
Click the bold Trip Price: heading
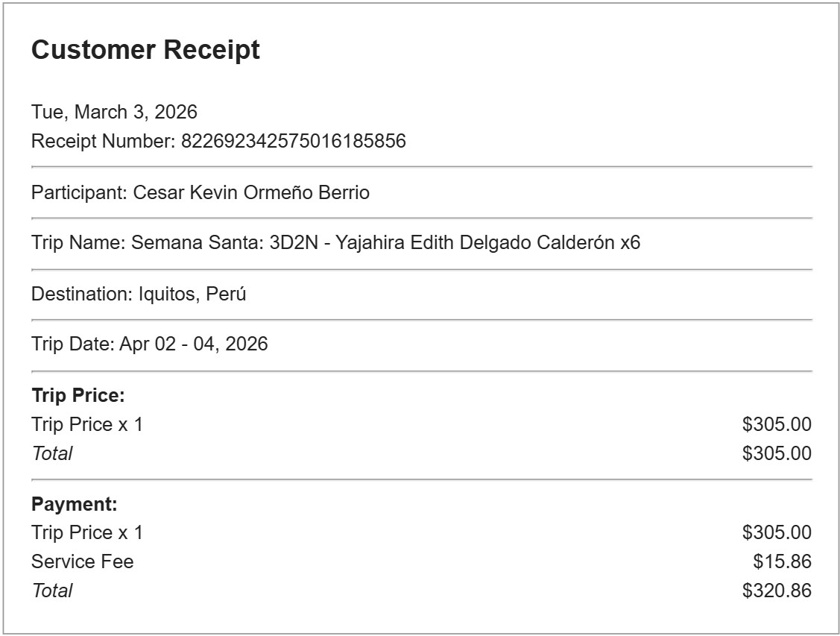[x=78, y=396]
